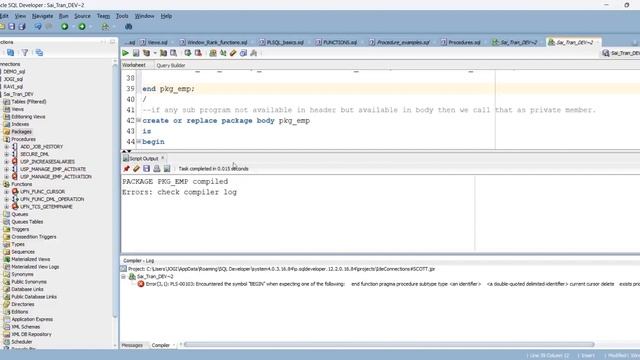
Task: Save the Script Output with disk icon
Action: pyautogui.click(x=146, y=169)
